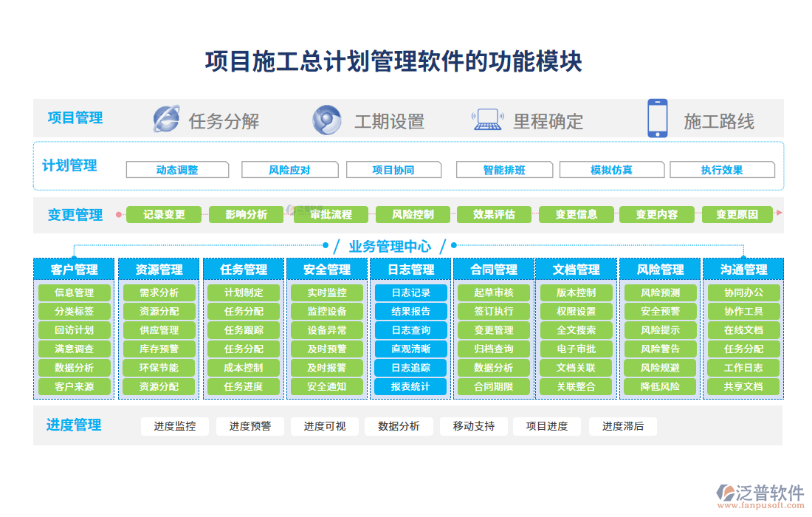Click the 动态调整 button

[x=177, y=169]
